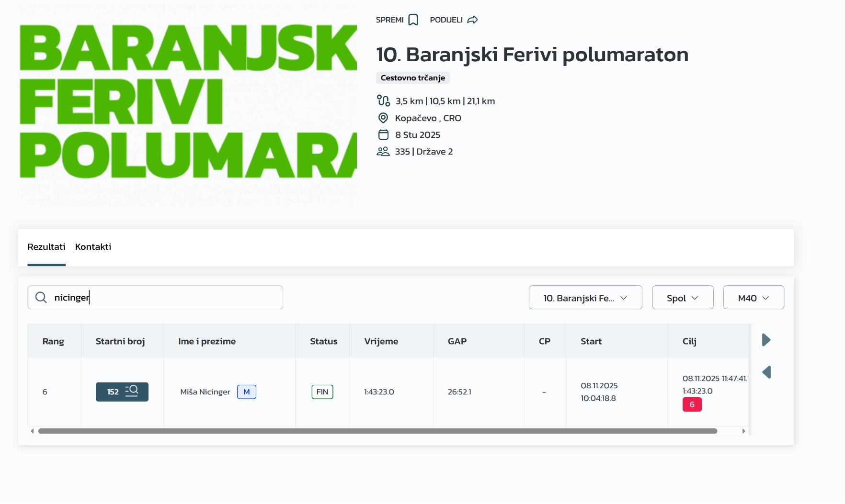Expand the 10. Baranjski Fe... race dropdown
Viewport: 845px width, 504px height.
585,298
